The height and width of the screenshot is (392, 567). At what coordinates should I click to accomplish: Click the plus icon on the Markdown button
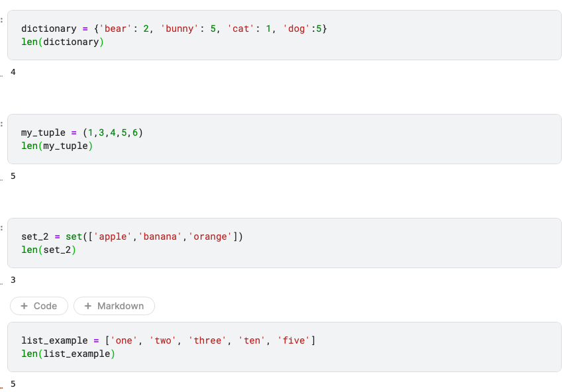pyautogui.click(x=88, y=306)
